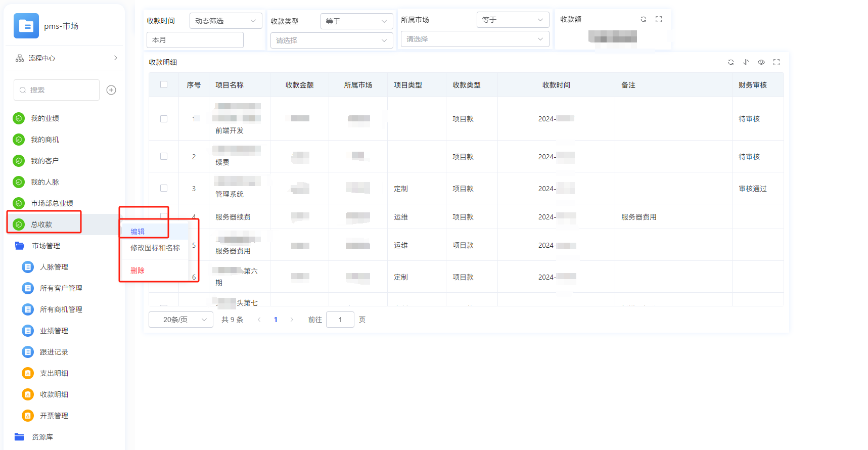Open the 20条/页 page size dropdown
Screen dimensions: 868x450
180,320
